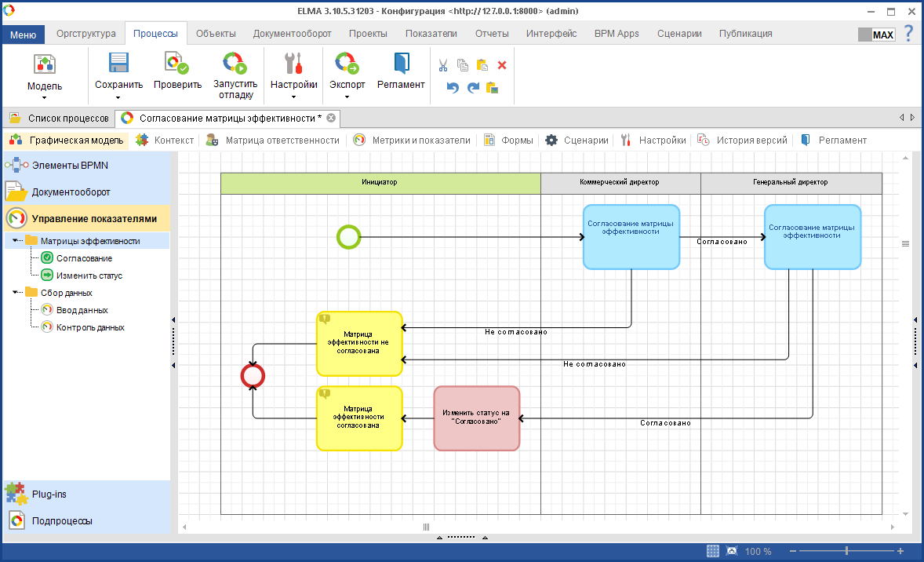This screenshot has width=924, height=562.
Task: Expand the Экспорт dropdown arrow
Action: (347, 97)
